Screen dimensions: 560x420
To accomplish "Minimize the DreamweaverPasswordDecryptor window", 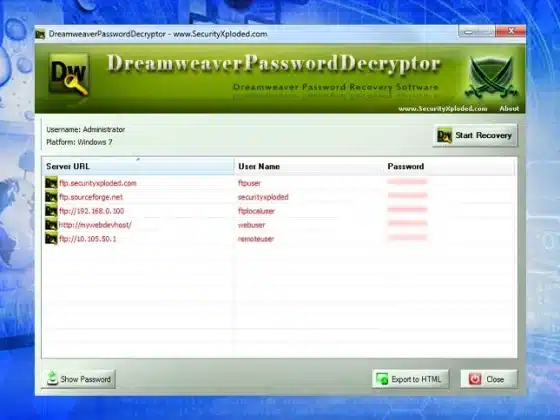I will (x=469, y=32).
